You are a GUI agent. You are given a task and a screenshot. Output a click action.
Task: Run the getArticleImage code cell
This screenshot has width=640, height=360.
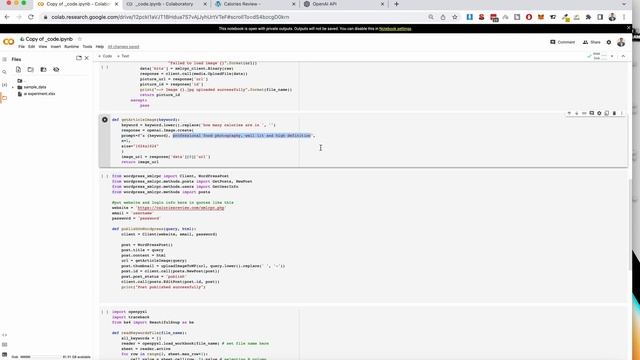pos(105,120)
